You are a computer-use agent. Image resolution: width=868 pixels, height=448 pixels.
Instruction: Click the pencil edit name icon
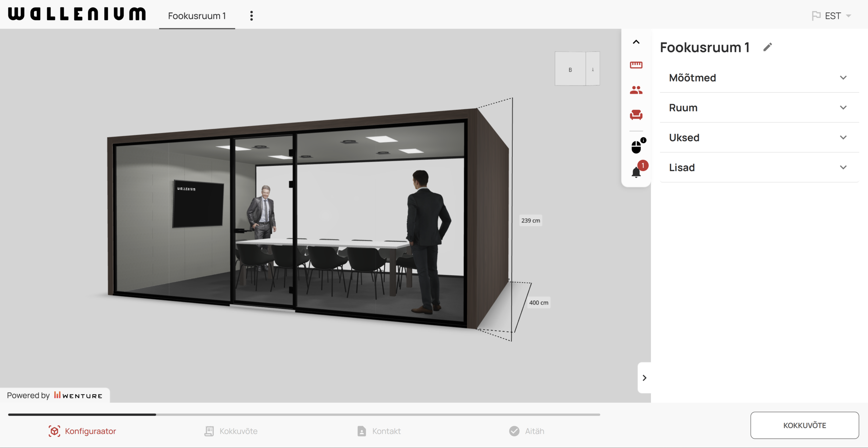[x=768, y=47]
